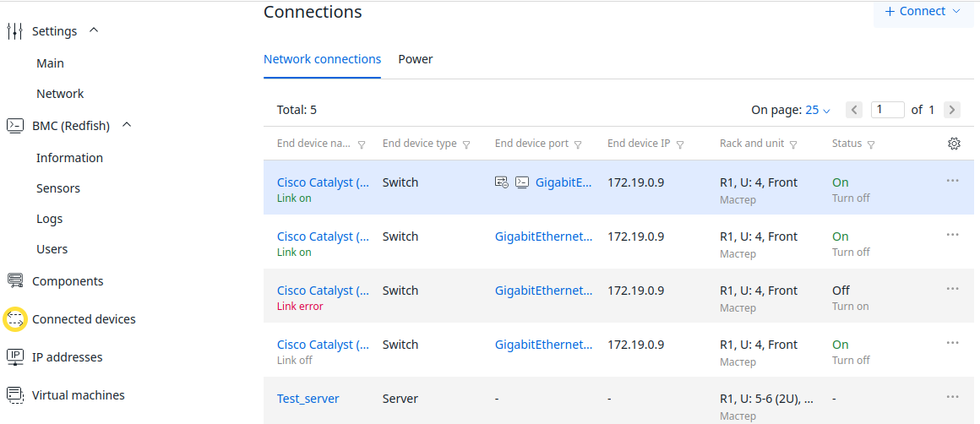The width and height of the screenshot is (980, 424).
Task: Click the console icon in first row port
Action: point(522,182)
